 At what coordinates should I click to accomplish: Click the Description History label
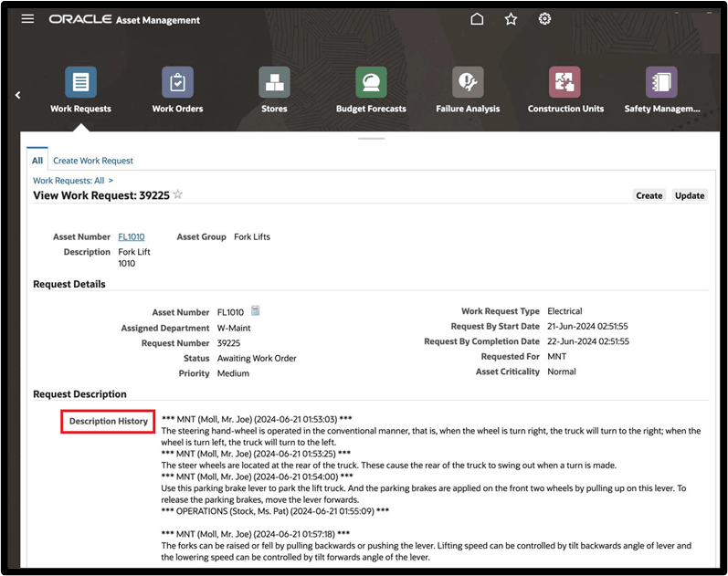tap(108, 421)
